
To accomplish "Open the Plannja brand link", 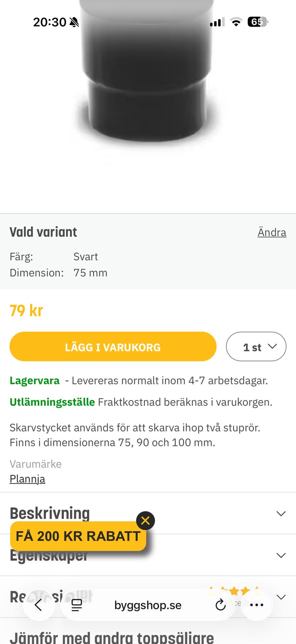I will (27, 479).
